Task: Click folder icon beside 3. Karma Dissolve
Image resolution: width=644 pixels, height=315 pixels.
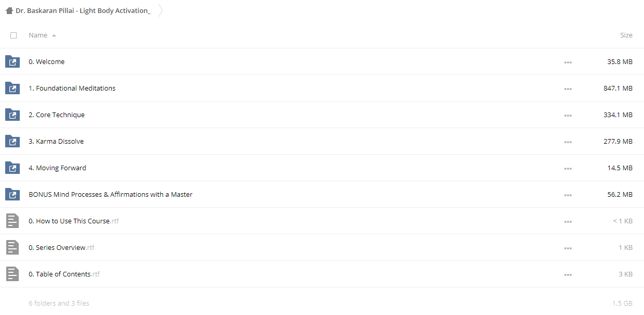Action: click(12, 141)
